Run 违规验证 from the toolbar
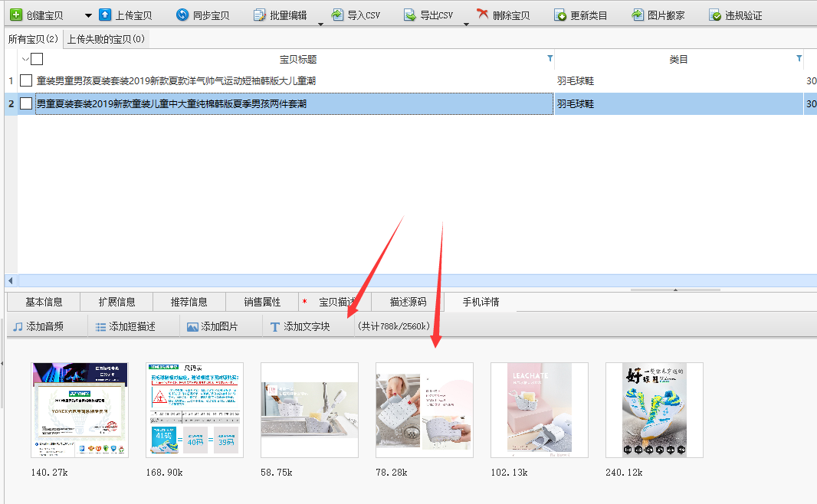This screenshot has width=817, height=504. [x=715, y=15]
